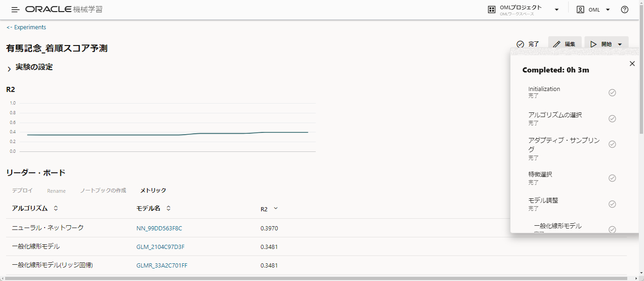Click the Initialization completed check icon
The height and width of the screenshot is (281, 644).
612,92
